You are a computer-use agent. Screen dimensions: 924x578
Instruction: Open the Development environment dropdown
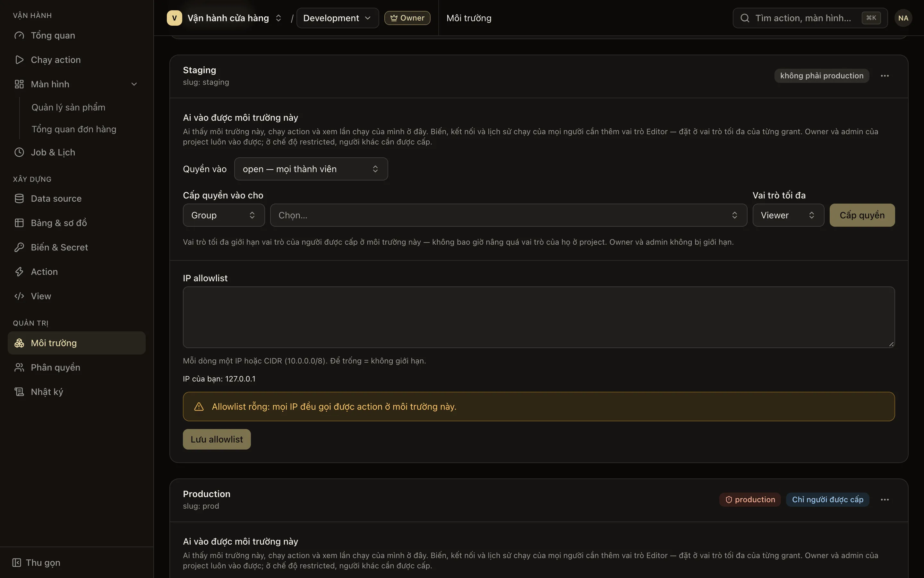coord(338,18)
